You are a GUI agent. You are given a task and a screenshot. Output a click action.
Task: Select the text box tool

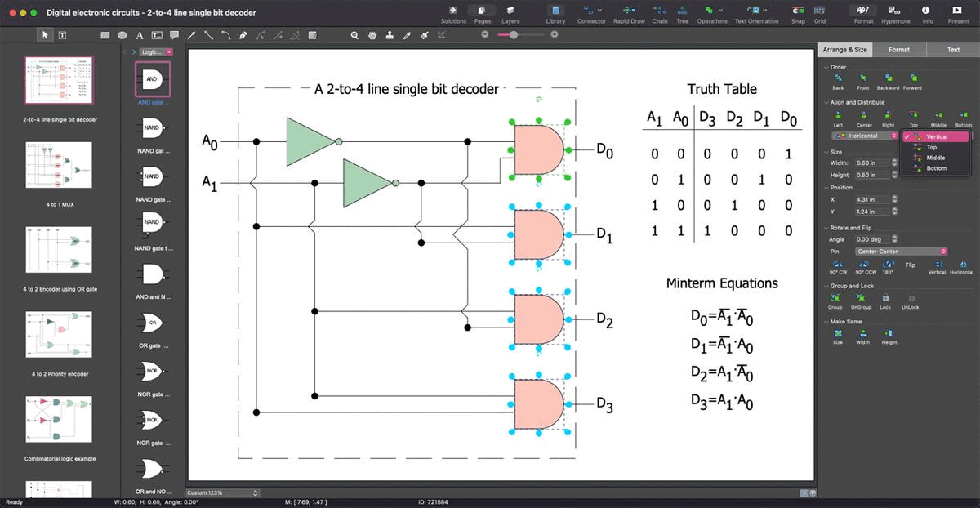(63, 35)
